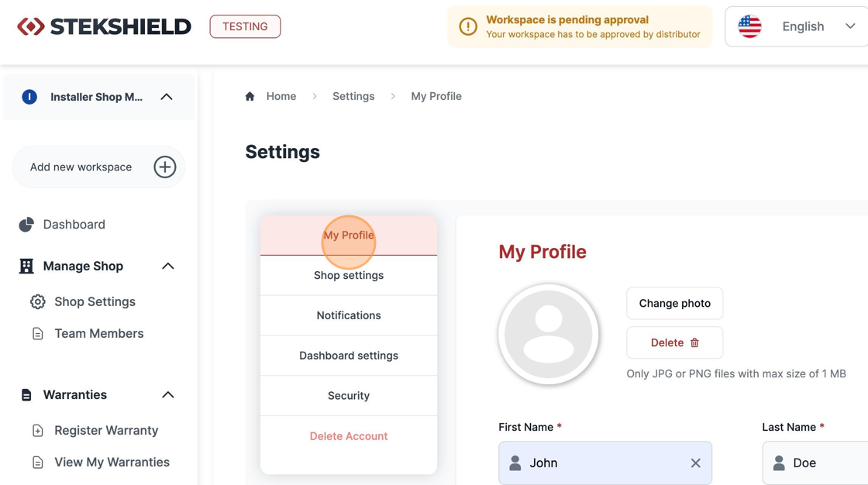
Task: Click the First Name input containing John
Action: 605,463
